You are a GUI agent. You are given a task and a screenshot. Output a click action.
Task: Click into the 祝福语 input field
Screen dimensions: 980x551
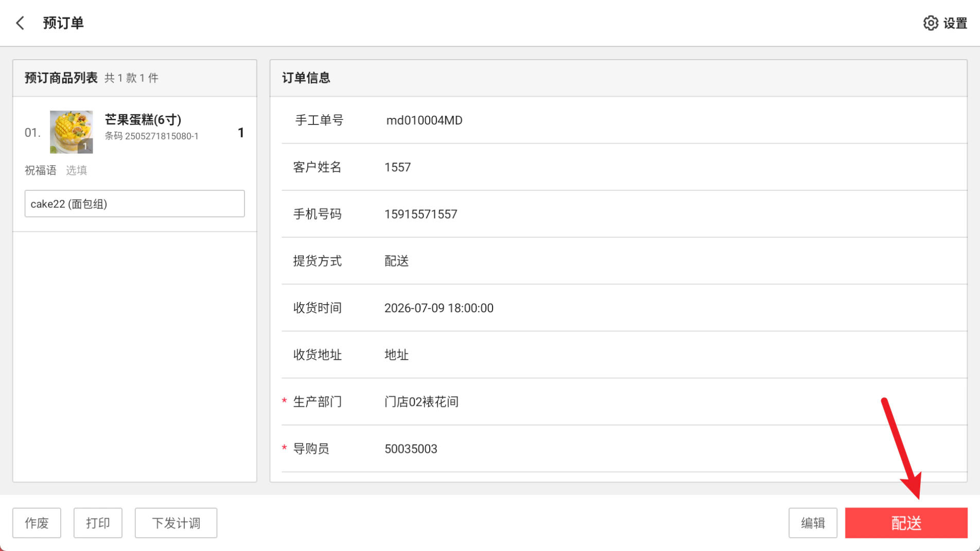[134, 204]
